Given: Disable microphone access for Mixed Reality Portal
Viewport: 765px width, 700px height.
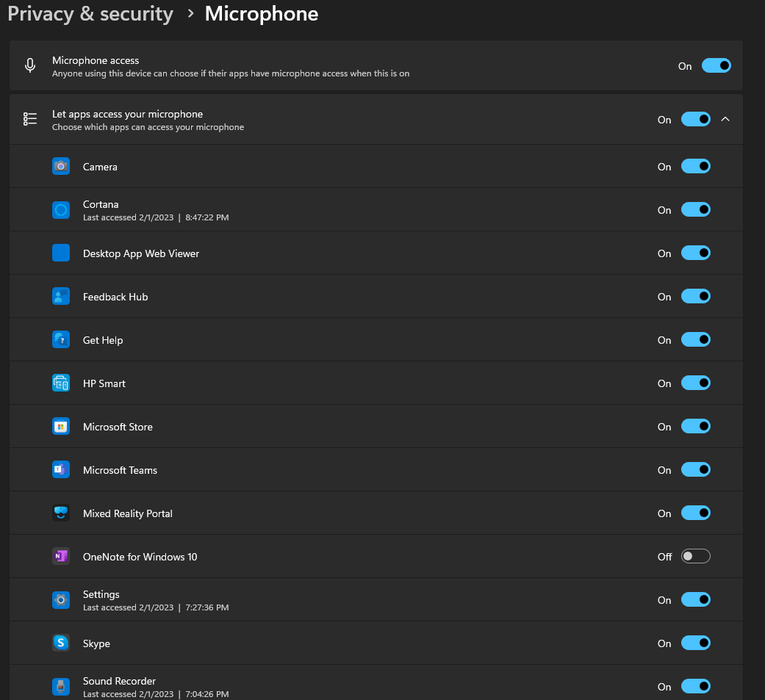Looking at the screenshot, I should pos(696,513).
